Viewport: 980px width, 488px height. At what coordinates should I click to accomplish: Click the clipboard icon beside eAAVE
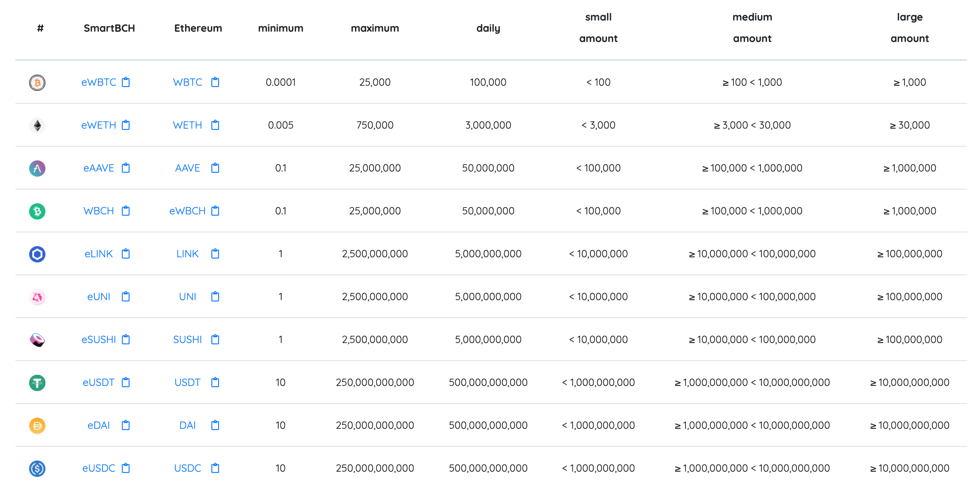[x=126, y=168]
